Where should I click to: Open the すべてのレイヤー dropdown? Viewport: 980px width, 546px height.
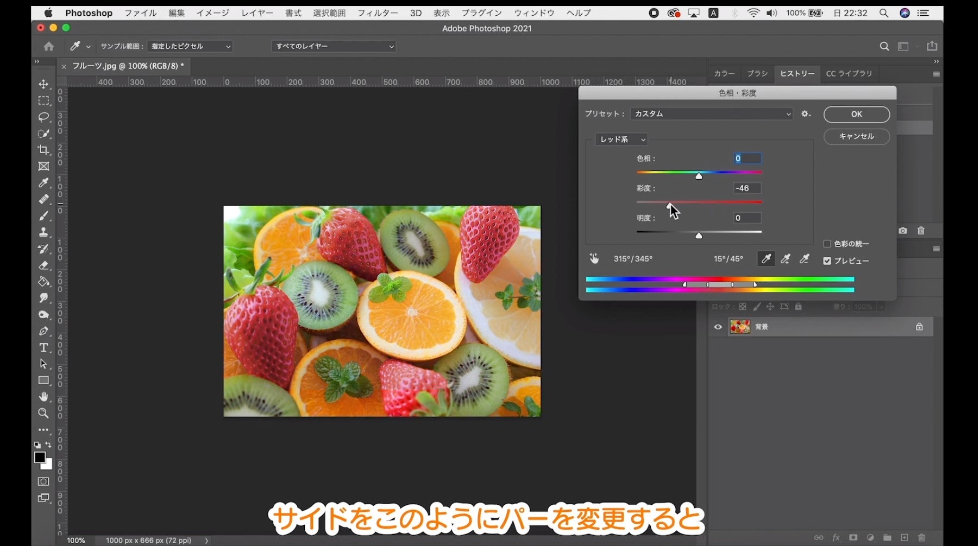click(x=334, y=47)
